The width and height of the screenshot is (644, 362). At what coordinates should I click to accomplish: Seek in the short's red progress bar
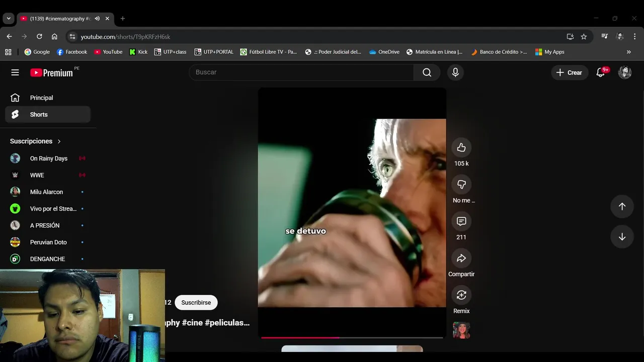point(352,337)
